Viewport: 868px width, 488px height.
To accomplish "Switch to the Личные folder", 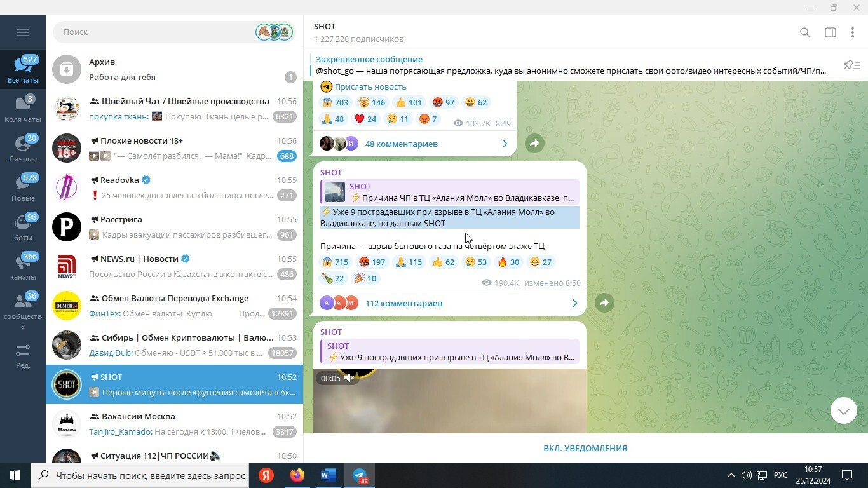I will (x=23, y=149).
